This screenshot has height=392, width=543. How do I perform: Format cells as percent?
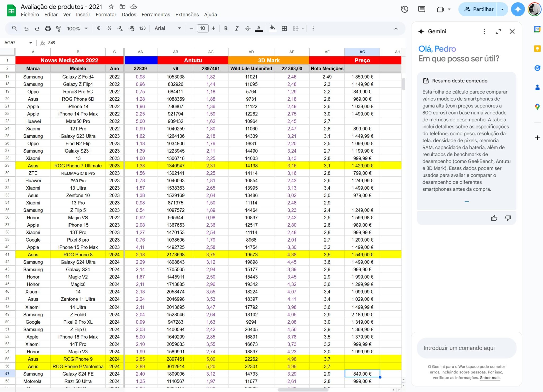(109, 28)
